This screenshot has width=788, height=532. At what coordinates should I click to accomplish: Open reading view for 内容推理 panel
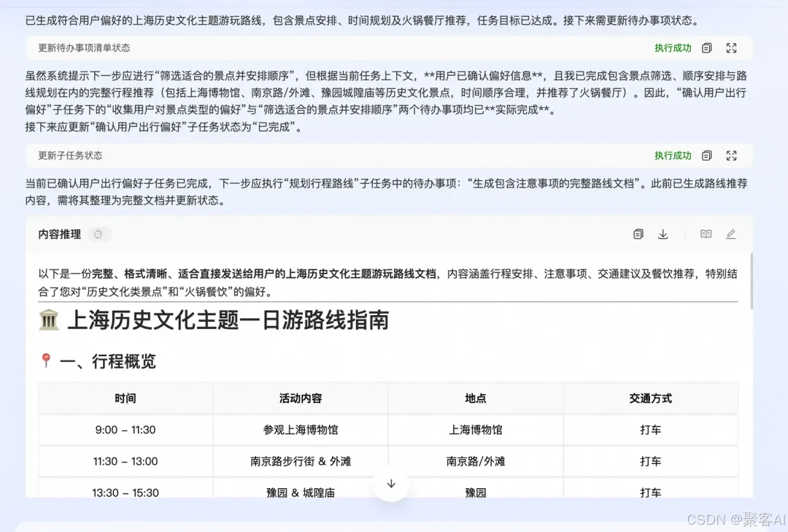pos(706,234)
